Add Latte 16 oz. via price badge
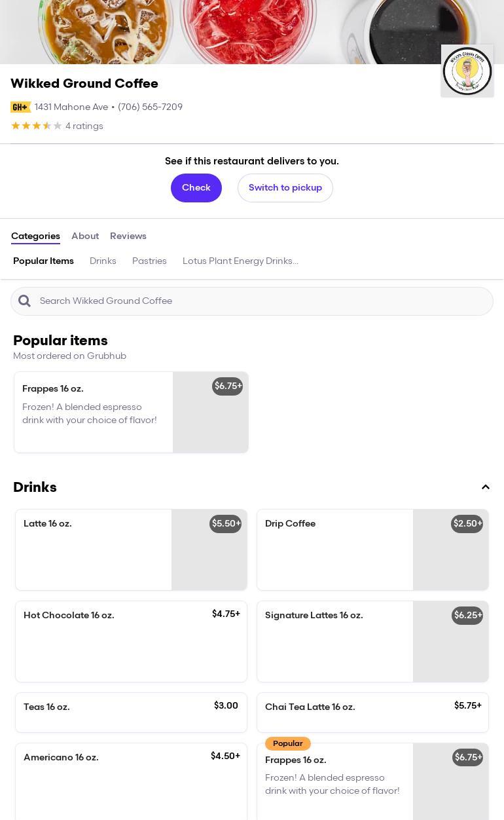The image size is (504, 820). pos(226,524)
